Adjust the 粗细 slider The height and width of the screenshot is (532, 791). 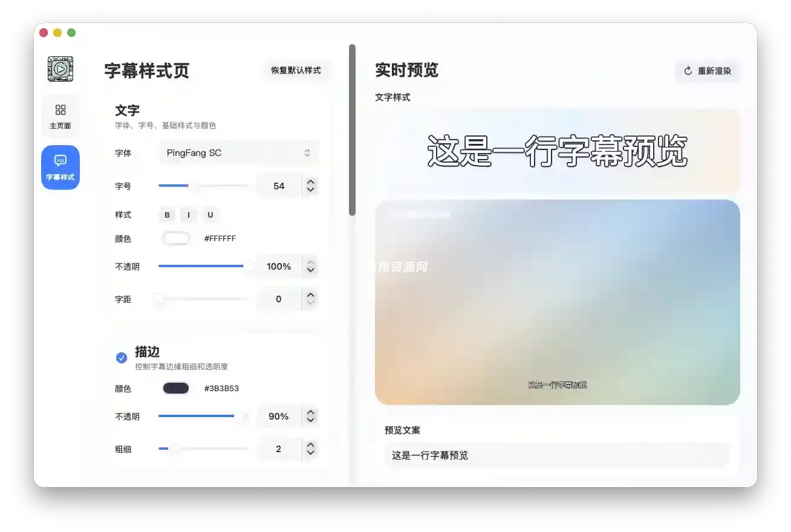click(x=203, y=449)
